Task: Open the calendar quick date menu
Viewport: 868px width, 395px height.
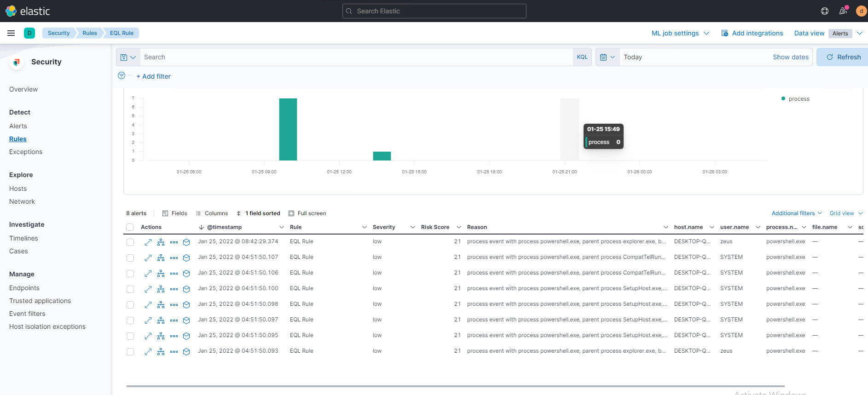Action: (608, 57)
